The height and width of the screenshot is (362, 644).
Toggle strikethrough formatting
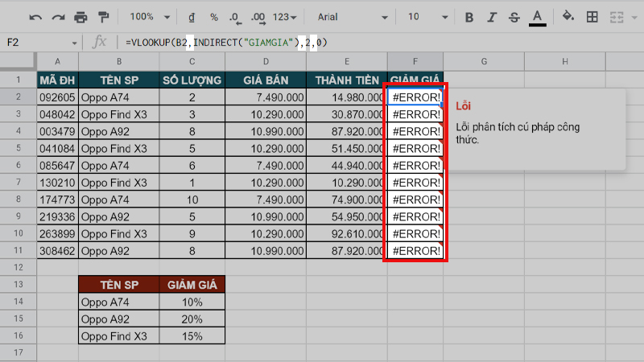[514, 17]
